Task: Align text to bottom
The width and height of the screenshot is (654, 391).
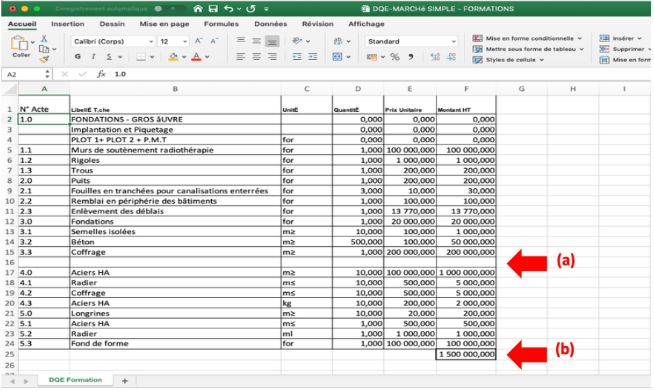Action: [x=272, y=41]
